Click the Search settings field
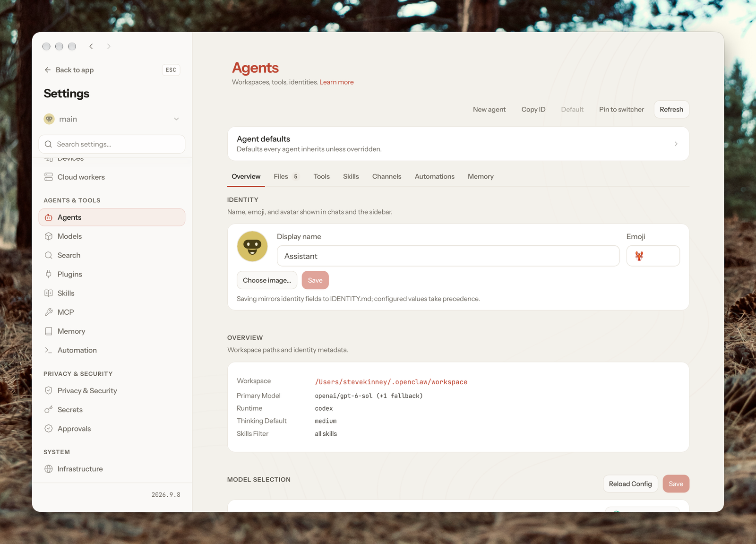The image size is (756, 544). pos(112,144)
